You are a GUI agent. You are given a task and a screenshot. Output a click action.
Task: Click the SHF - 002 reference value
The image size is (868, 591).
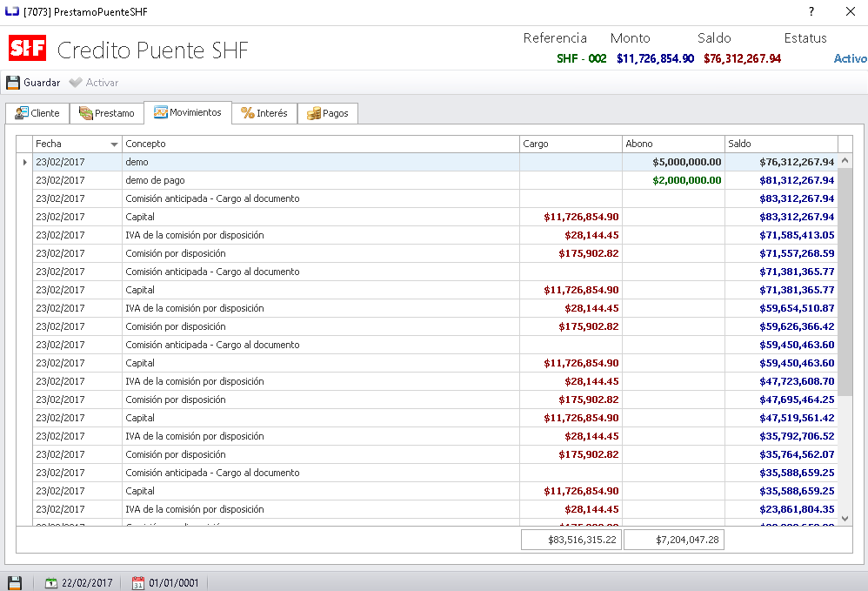click(x=581, y=58)
